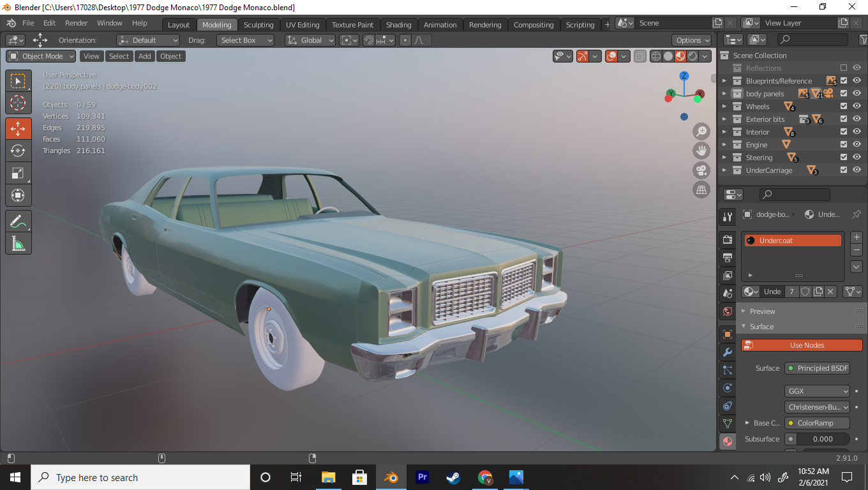Click the Zoom magnifier viewport gizmo
868x490 pixels.
coord(701,132)
